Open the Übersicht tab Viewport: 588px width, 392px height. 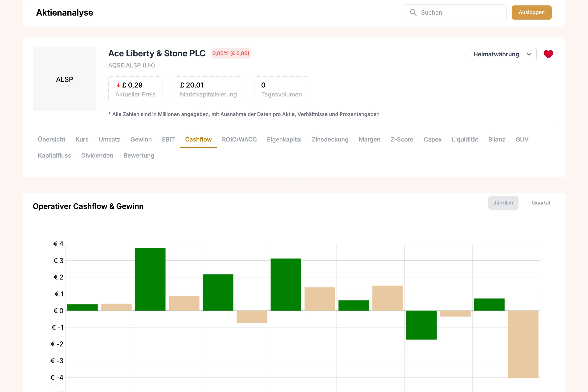point(51,139)
